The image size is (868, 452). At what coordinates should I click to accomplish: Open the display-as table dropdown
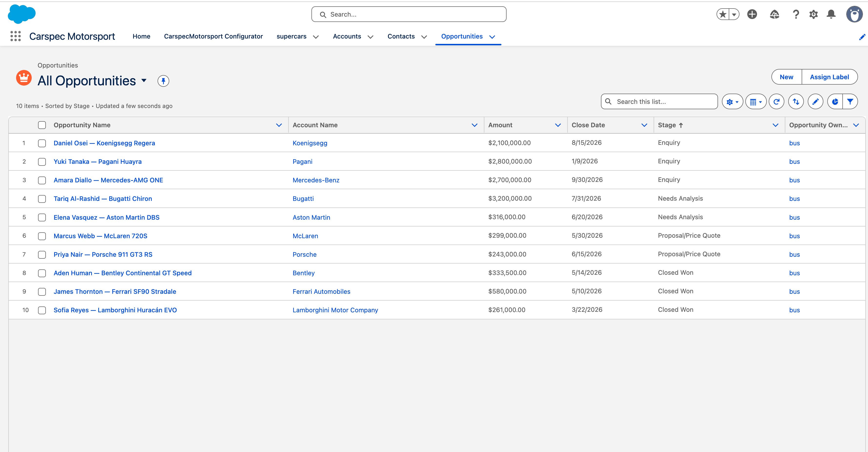[756, 101]
